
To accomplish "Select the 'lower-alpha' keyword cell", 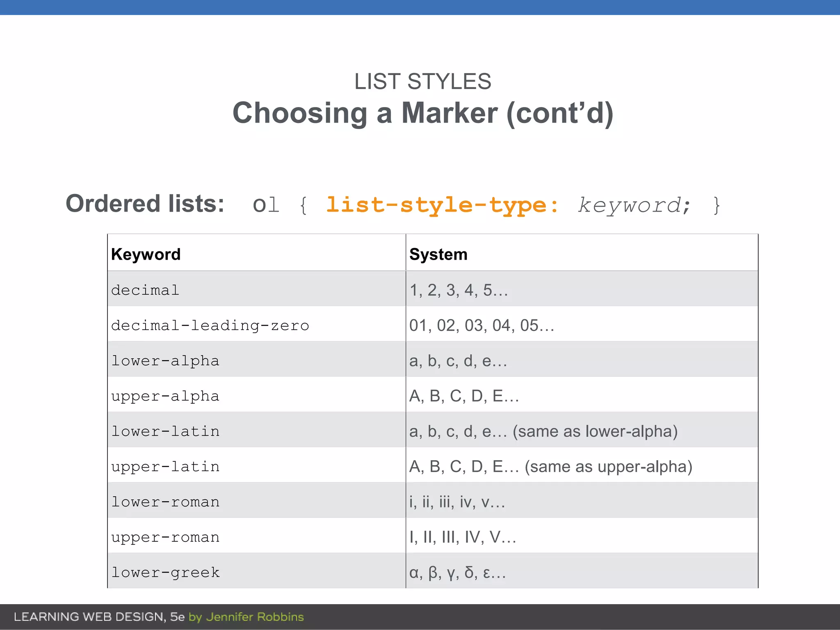I will coord(257,359).
